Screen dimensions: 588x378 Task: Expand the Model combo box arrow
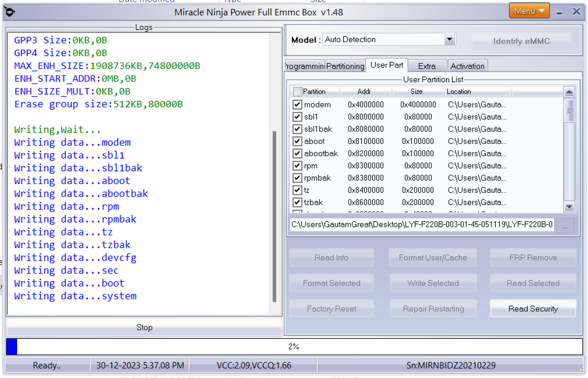[450, 40]
